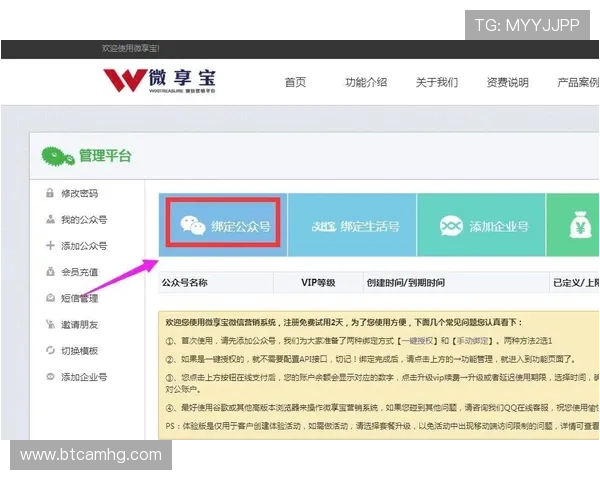This screenshot has height=480, width=600.
Task: Select 邀请朋友 in the sidebar
Action: tap(79, 325)
